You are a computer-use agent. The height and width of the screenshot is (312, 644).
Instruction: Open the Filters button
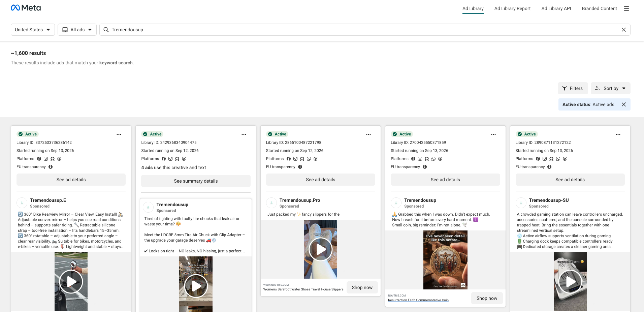(x=573, y=88)
